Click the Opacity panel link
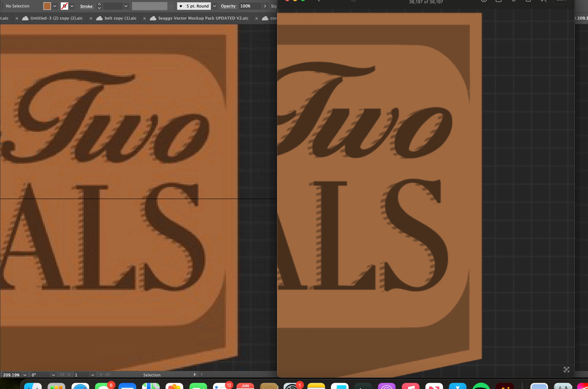The image size is (588, 389). 228,6
